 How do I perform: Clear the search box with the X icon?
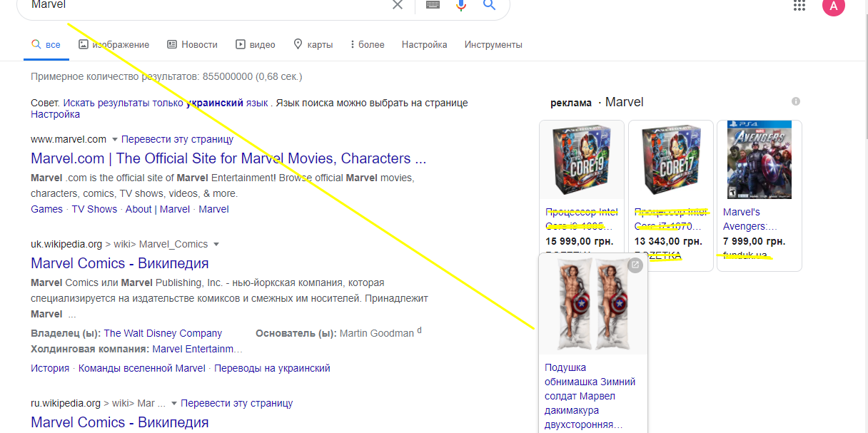tap(398, 5)
